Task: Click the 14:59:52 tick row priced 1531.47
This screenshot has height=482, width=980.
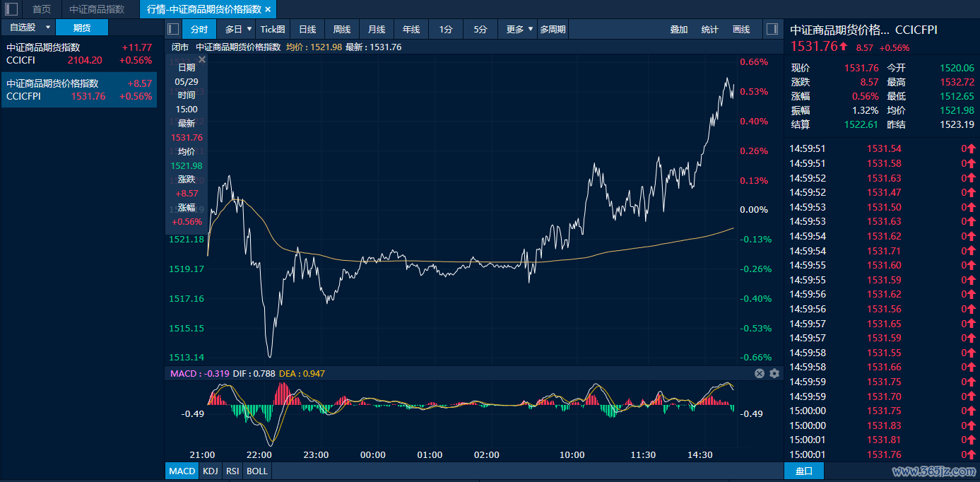Action: [x=882, y=192]
